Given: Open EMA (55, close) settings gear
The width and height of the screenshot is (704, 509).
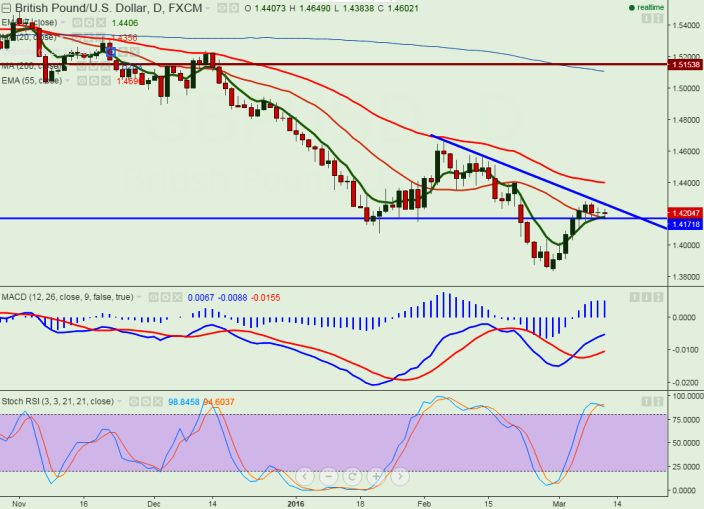Looking at the screenshot, I should coord(94,81).
